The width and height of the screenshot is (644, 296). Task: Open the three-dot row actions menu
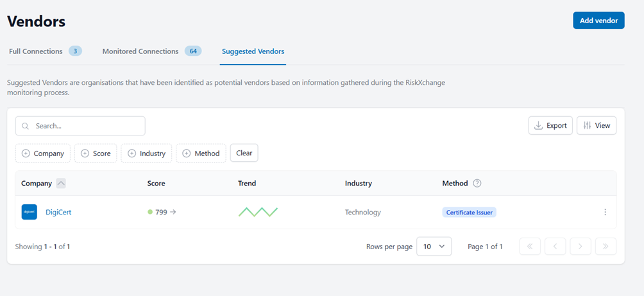[x=605, y=213]
